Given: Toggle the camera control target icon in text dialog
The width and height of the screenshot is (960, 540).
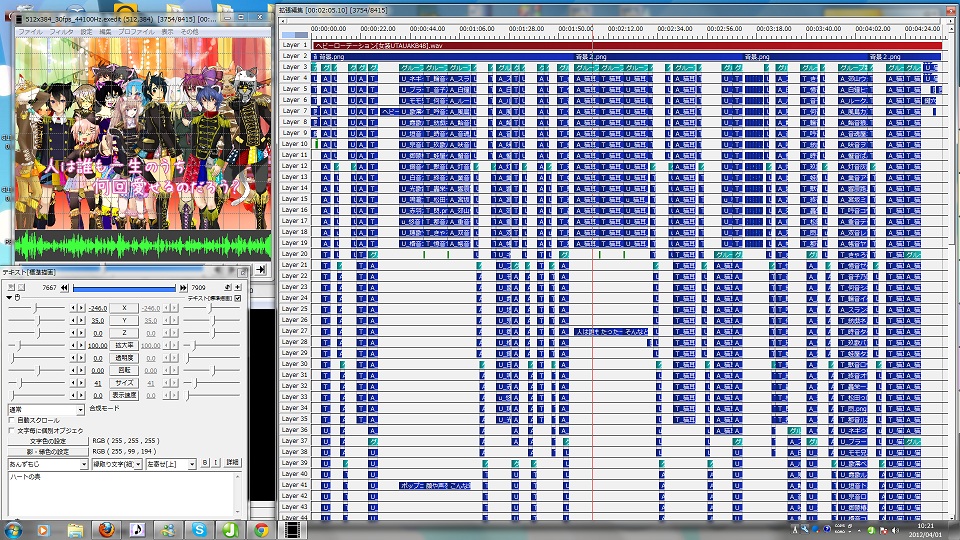Looking at the screenshot, I should pyautogui.click(x=12, y=287).
